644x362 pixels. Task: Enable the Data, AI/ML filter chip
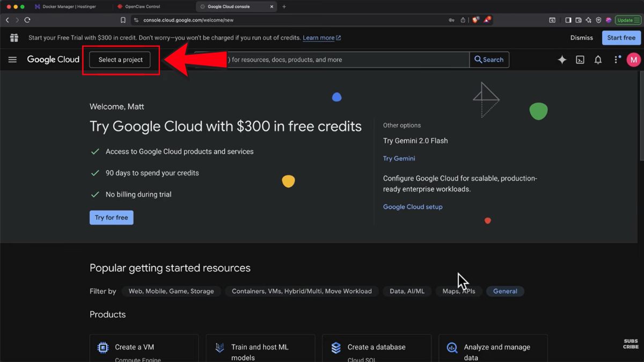pos(407,291)
